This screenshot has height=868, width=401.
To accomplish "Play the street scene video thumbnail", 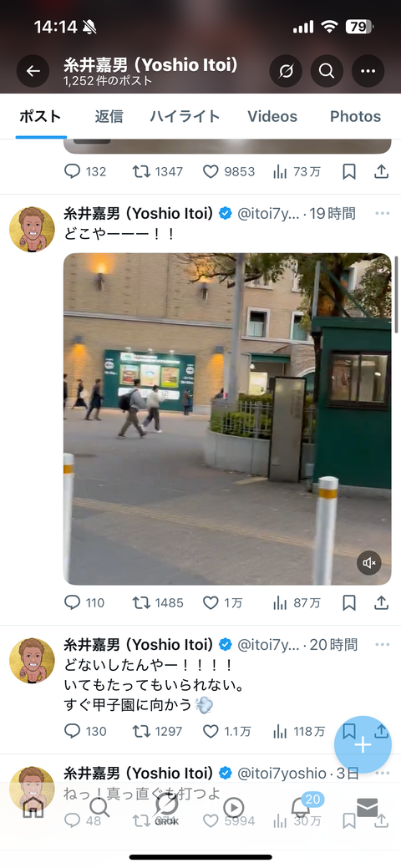I will pos(227,419).
